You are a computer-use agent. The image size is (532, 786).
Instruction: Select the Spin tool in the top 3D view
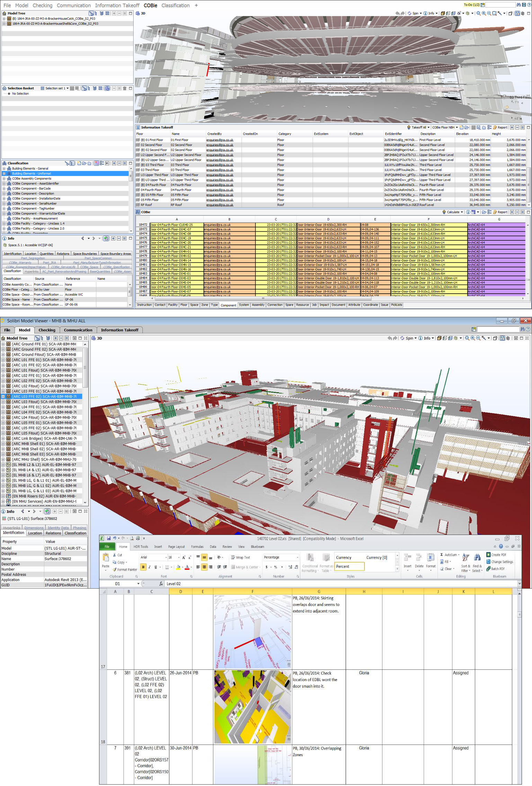click(x=413, y=14)
